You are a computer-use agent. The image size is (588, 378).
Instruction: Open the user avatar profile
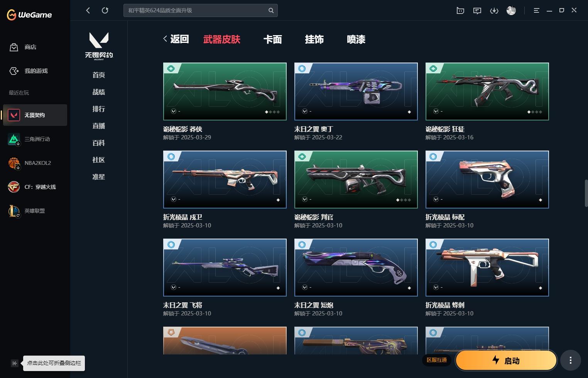(x=511, y=10)
